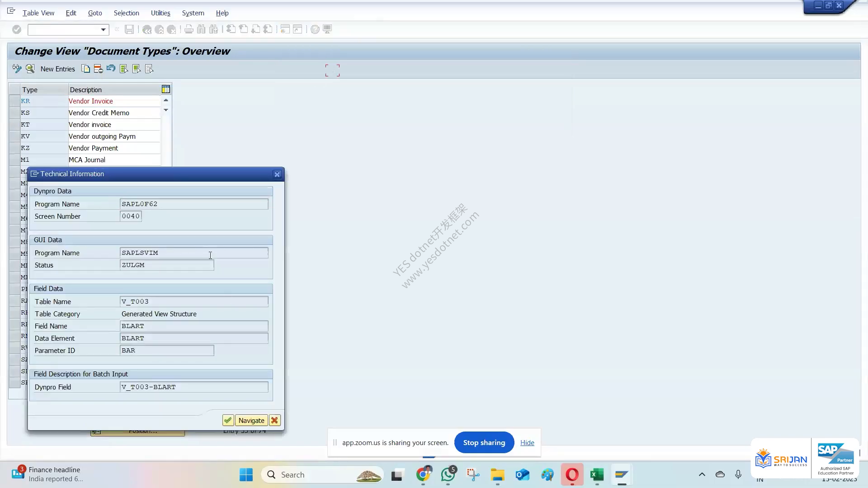Click the Print icon
The height and width of the screenshot is (488, 868).
pos(189,29)
